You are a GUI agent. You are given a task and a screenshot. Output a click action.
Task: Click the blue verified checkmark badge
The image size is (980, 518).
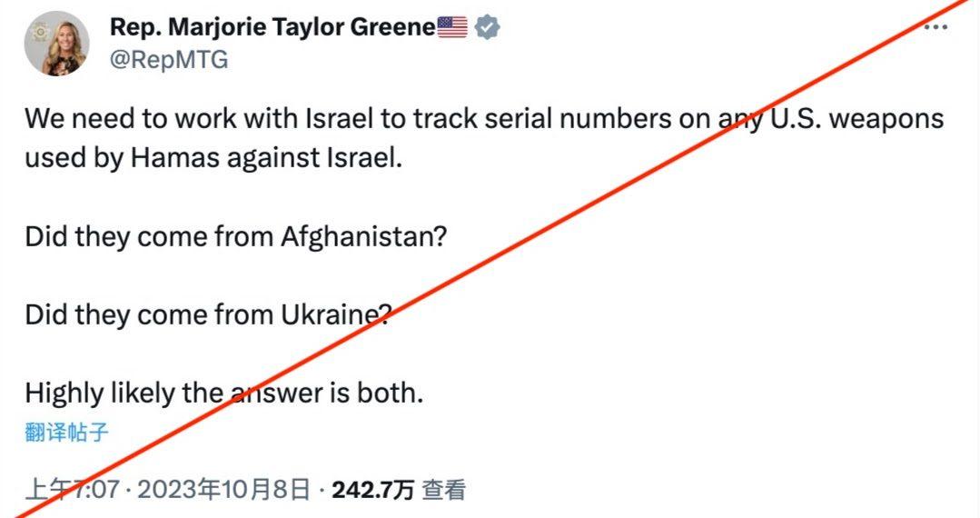point(487,27)
